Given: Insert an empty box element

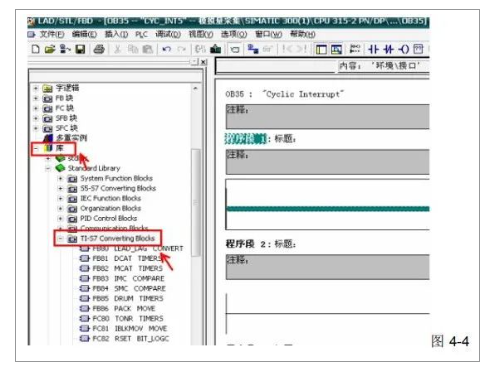Looking at the screenshot, I should [x=418, y=49].
